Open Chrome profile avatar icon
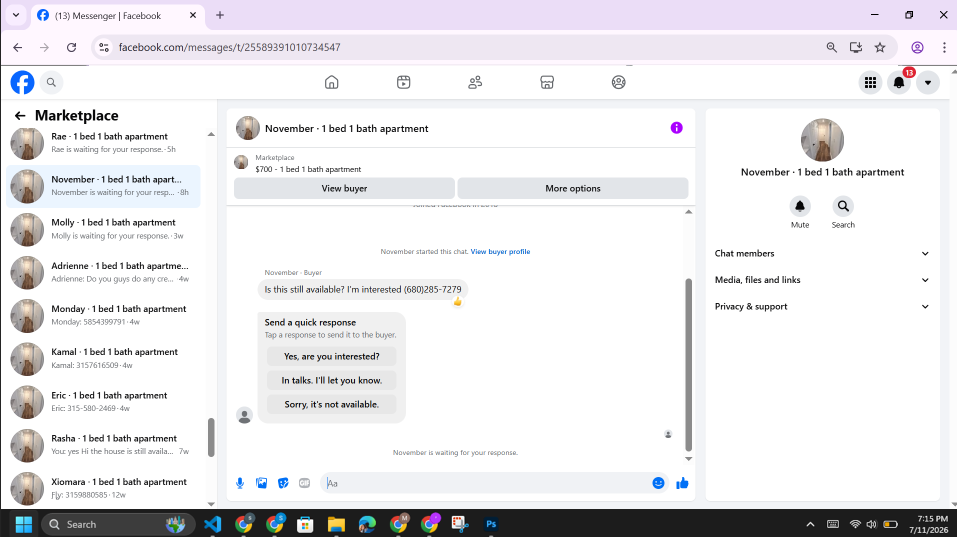Image resolution: width=957 pixels, height=537 pixels. click(x=917, y=47)
